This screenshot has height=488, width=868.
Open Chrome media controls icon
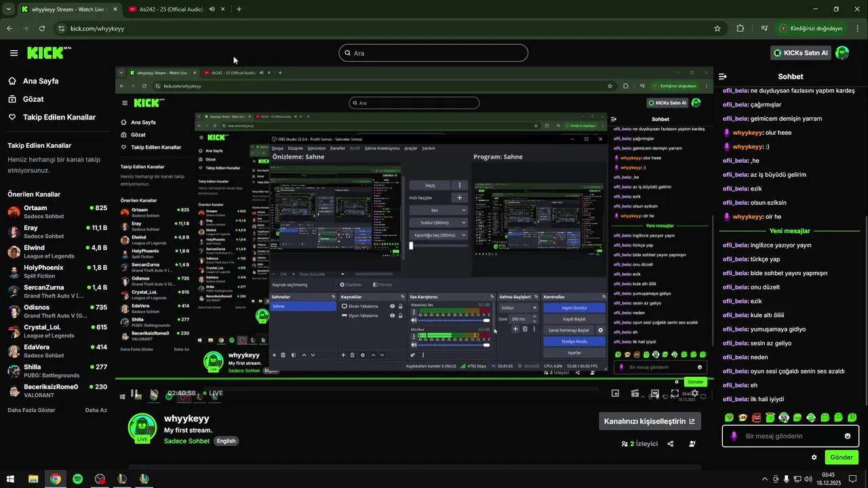point(764,28)
